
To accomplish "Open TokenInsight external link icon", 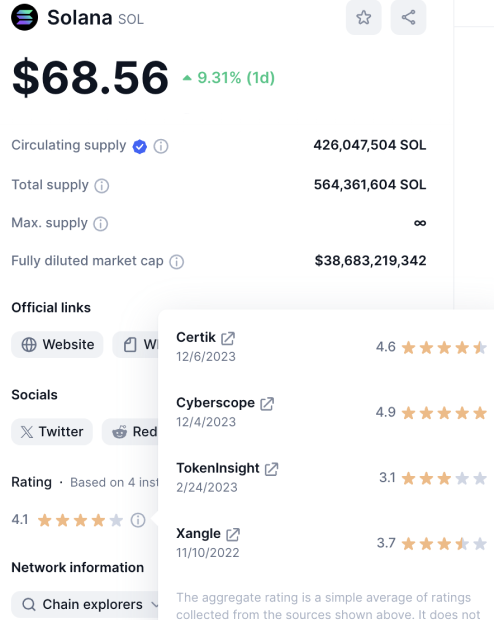I will click(271, 469).
